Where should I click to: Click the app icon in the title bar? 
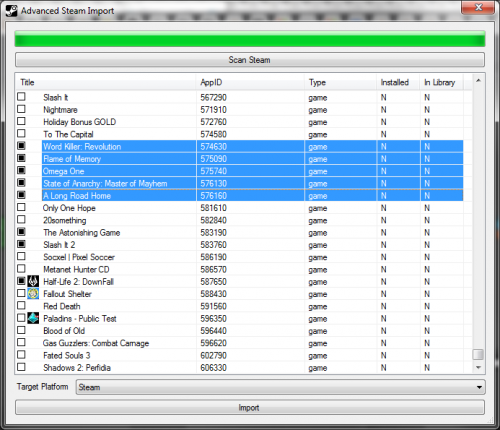coord(11,11)
